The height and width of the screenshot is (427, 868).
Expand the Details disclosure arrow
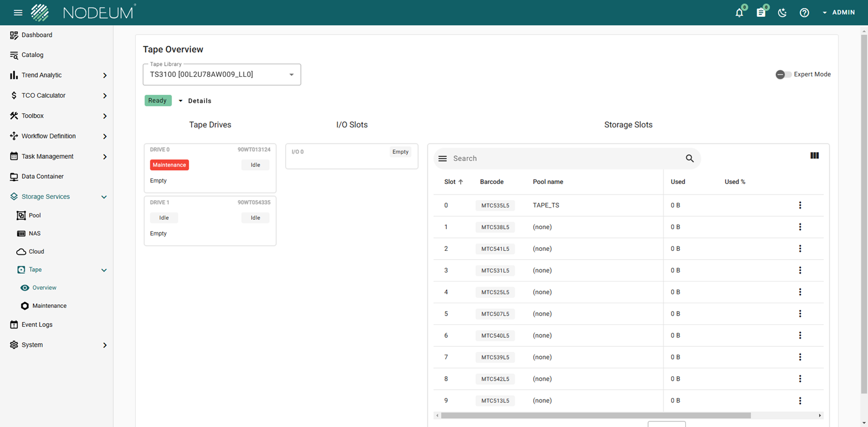(181, 101)
